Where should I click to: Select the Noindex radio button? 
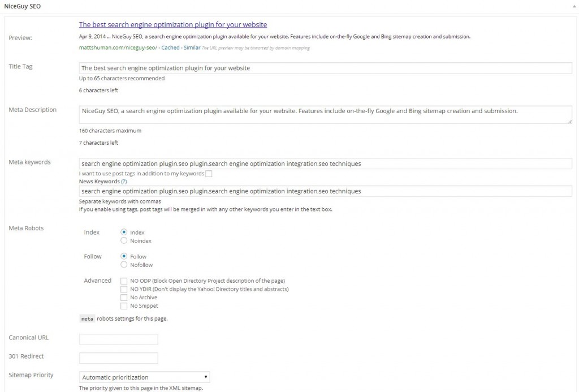point(124,240)
